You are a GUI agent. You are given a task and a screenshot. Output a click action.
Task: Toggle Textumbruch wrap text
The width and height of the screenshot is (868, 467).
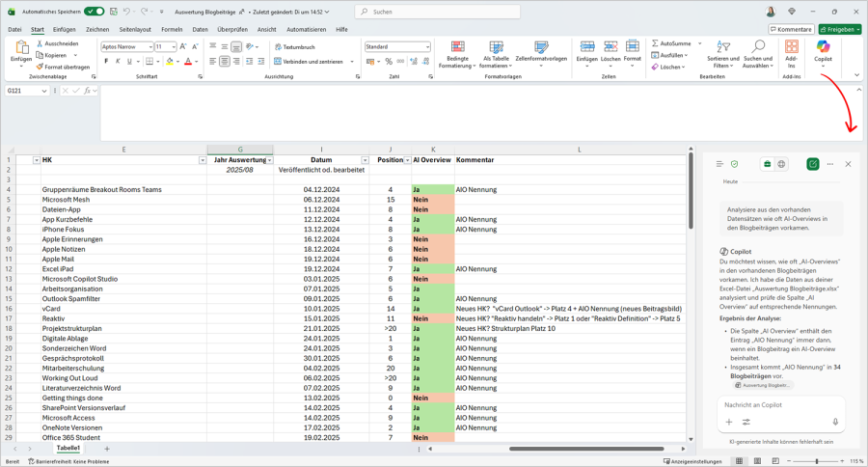coord(294,47)
